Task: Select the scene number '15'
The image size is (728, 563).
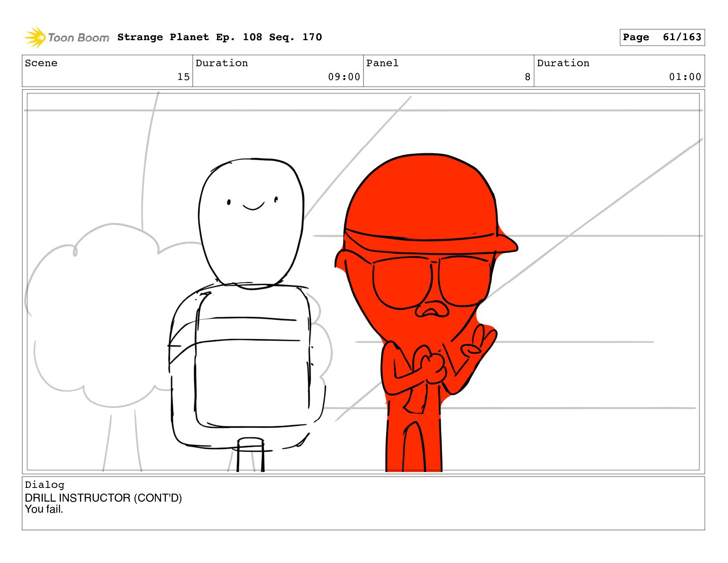Action: [x=184, y=77]
